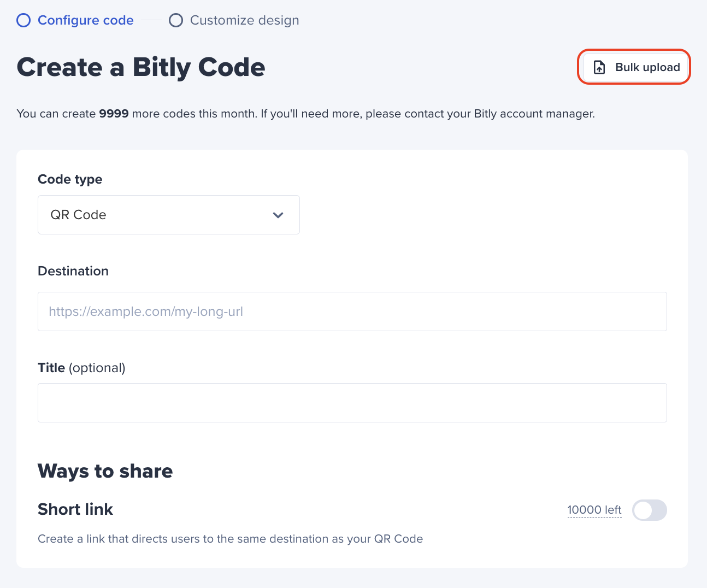
Task: Click the Configure code step circle icon
Action: tap(23, 20)
